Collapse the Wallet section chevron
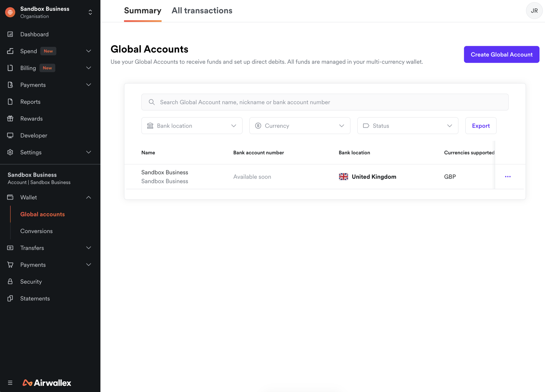 tap(89, 197)
